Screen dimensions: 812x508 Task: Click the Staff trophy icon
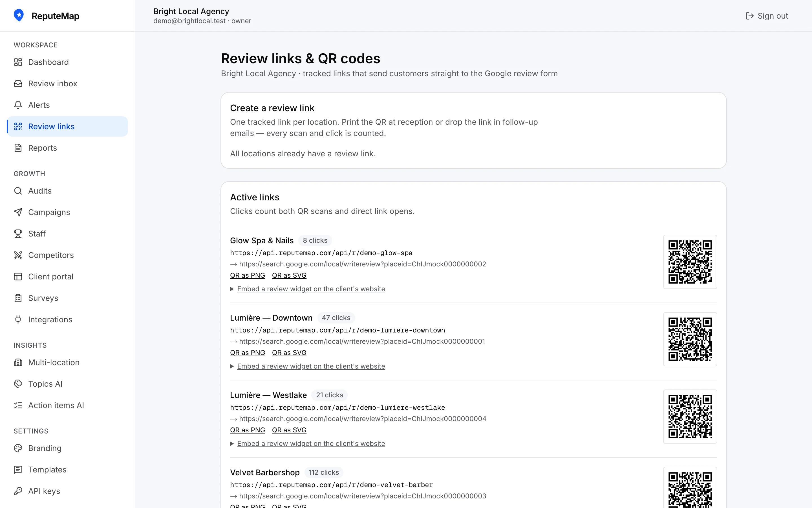(x=18, y=234)
